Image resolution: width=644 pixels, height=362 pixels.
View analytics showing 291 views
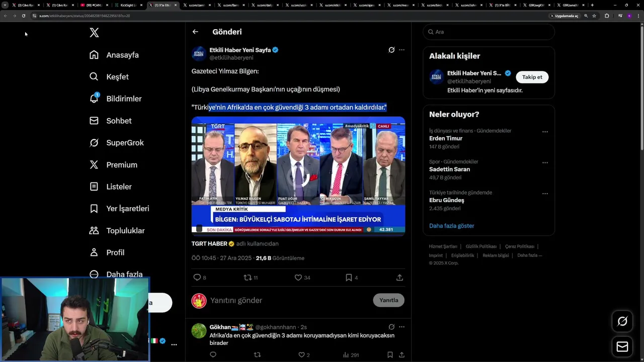coord(351,355)
